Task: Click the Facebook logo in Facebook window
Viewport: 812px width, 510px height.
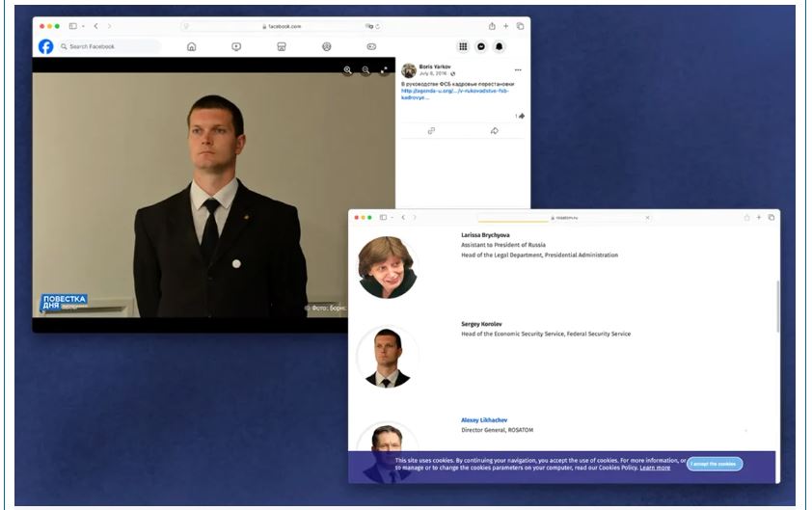Action: tap(45, 46)
